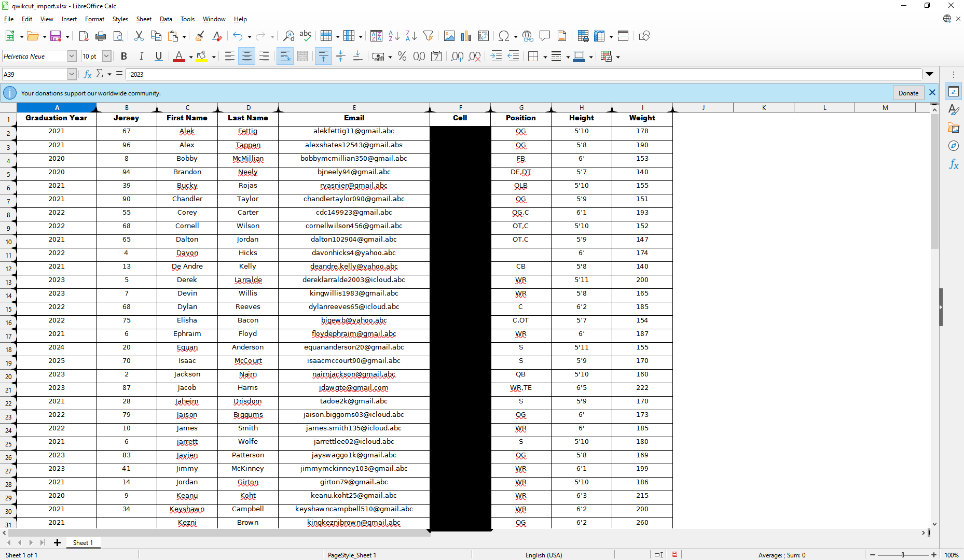Open the sidebar Navigator compass icon

click(954, 146)
